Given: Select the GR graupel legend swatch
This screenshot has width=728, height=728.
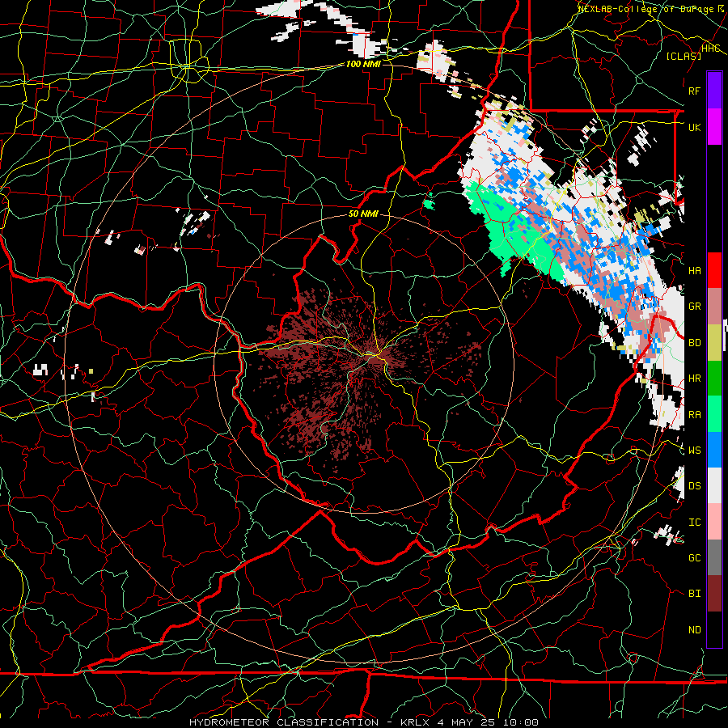Looking at the screenshot, I should click(714, 307).
